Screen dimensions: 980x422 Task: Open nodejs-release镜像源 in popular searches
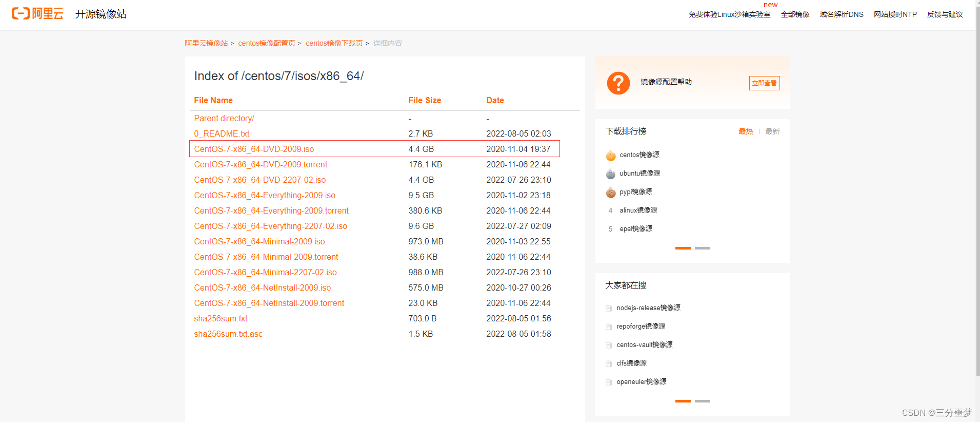648,308
